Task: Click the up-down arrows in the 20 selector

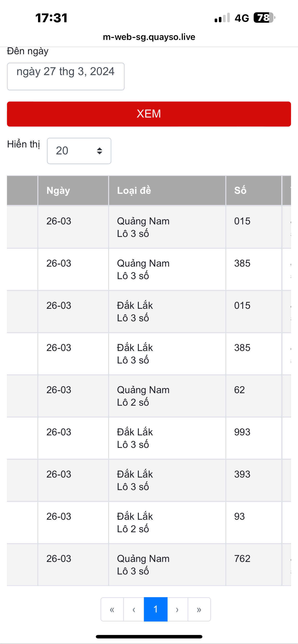Action: point(100,151)
